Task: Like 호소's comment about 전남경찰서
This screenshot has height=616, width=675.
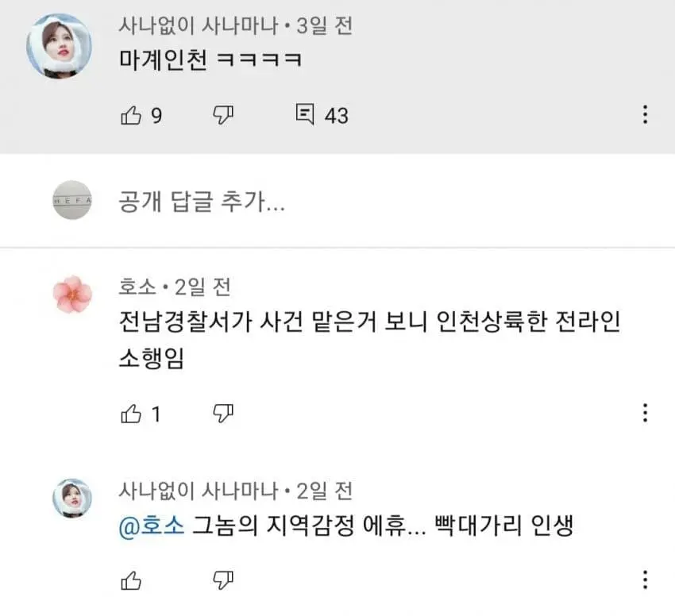Action: tap(131, 412)
